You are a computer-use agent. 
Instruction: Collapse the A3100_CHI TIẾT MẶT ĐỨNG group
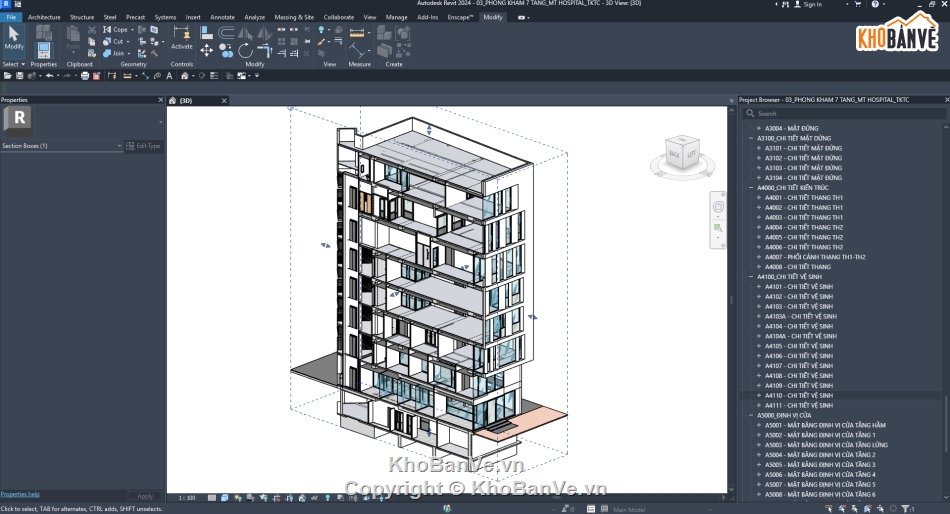(751, 138)
